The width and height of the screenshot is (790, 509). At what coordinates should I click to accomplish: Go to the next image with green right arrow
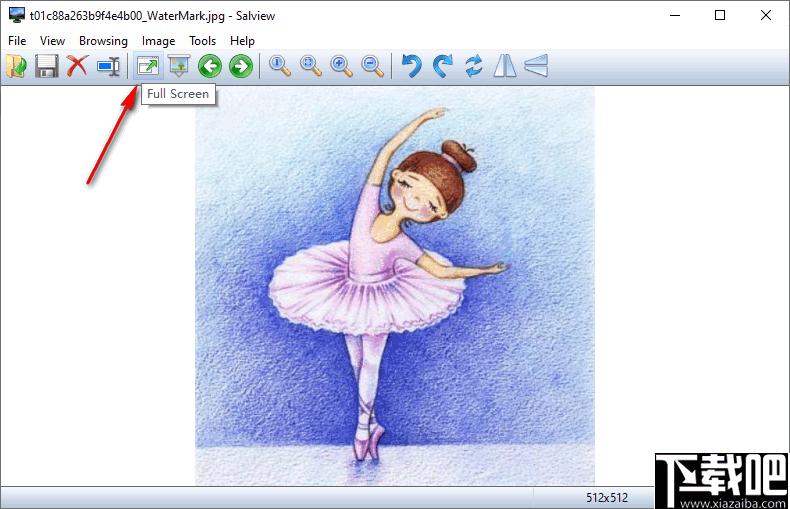[x=241, y=66]
